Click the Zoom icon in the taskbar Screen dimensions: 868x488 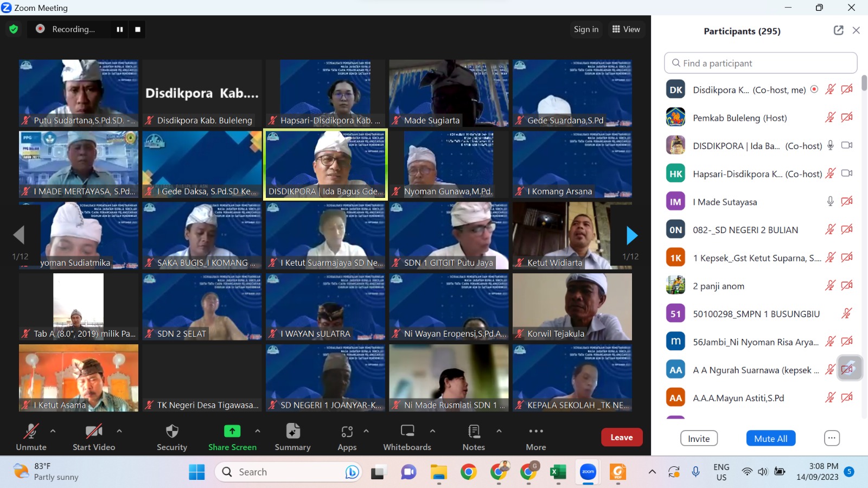[588, 472]
